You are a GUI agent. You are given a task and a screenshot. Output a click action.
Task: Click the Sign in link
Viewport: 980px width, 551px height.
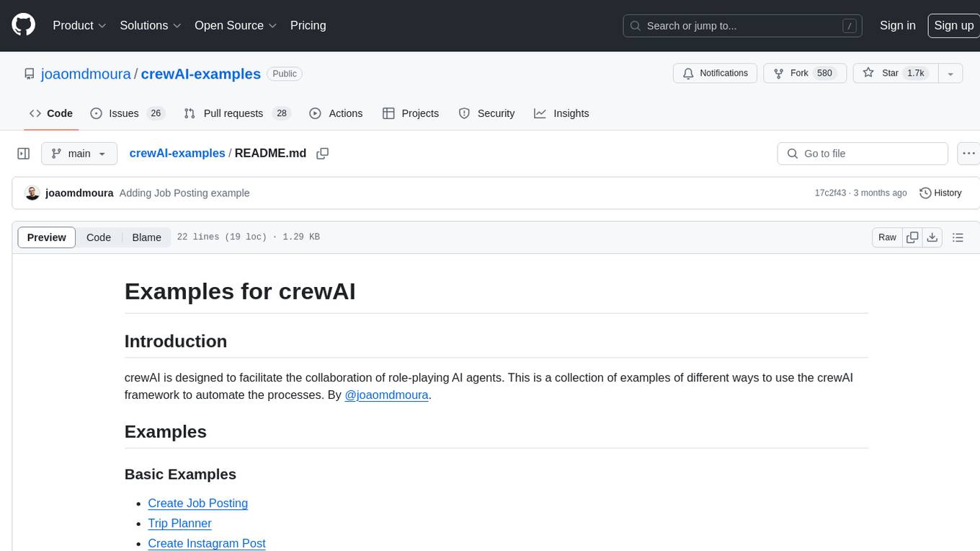[897, 25]
